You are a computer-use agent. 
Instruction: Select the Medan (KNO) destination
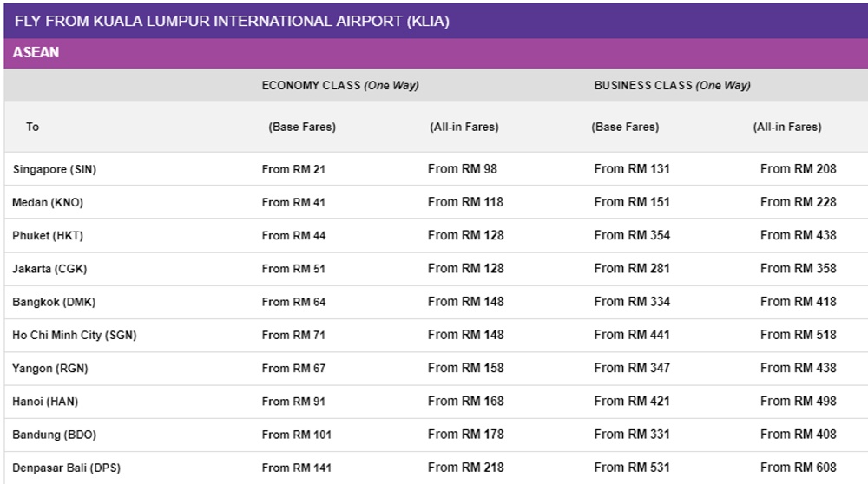point(48,202)
